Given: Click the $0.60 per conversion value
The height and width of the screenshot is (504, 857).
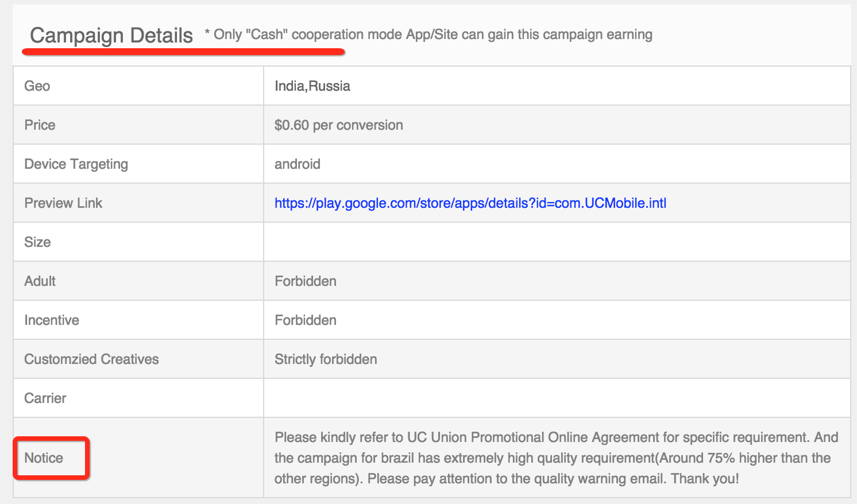Looking at the screenshot, I should [x=338, y=125].
